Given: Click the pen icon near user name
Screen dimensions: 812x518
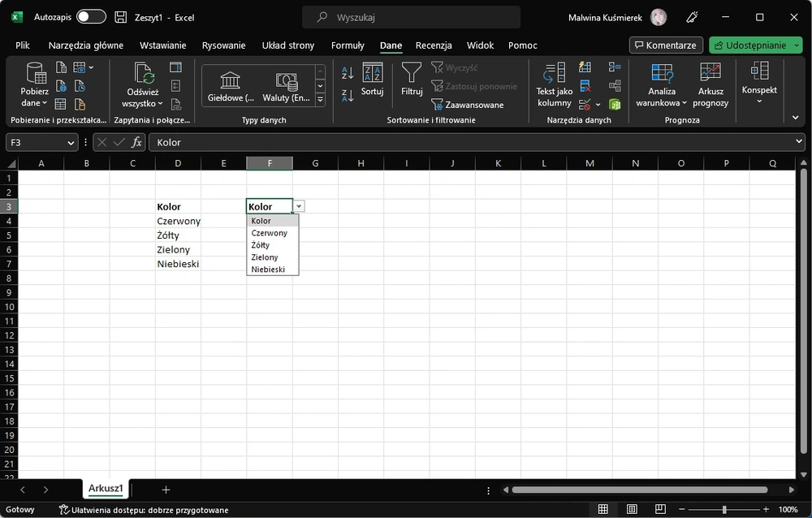Looking at the screenshot, I should click(692, 17).
